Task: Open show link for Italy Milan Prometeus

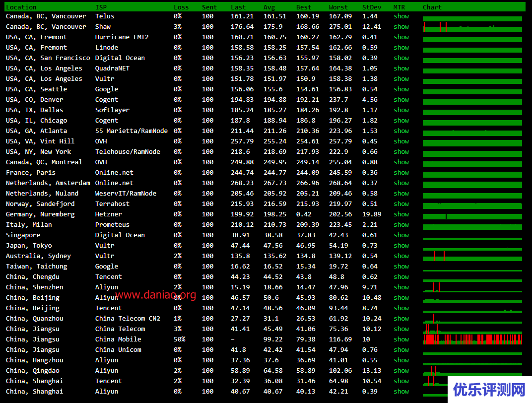Action: coord(401,225)
